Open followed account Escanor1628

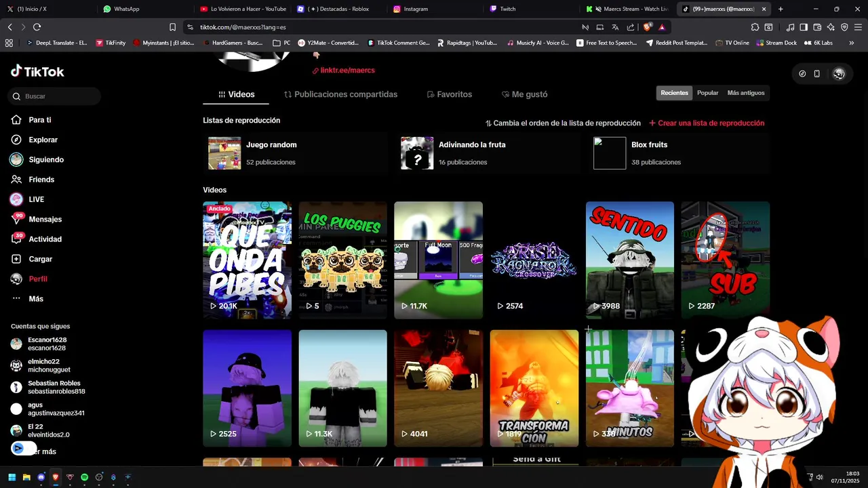39,344
